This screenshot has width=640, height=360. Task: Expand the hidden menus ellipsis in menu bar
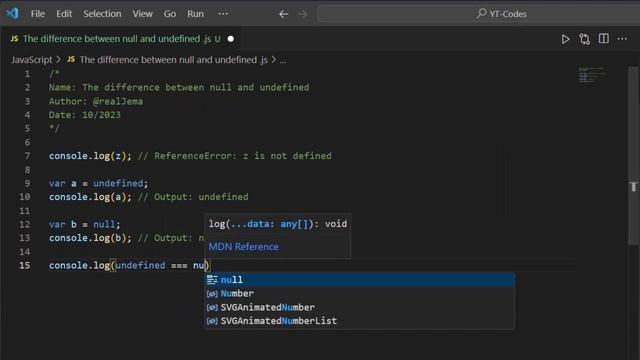point(223,14)
